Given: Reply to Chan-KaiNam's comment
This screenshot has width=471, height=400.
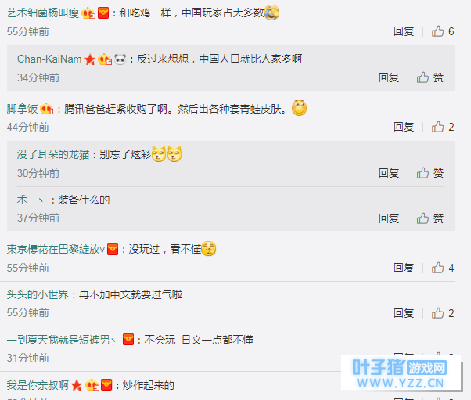Looking at the screenshot, I should pyautogui.click(x=389, y=78).
